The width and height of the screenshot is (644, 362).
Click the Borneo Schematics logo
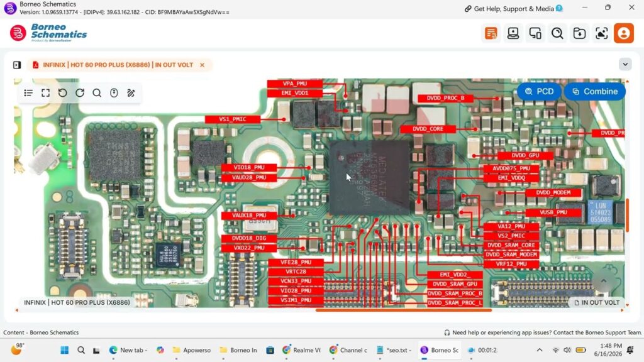tap(48, 33)
